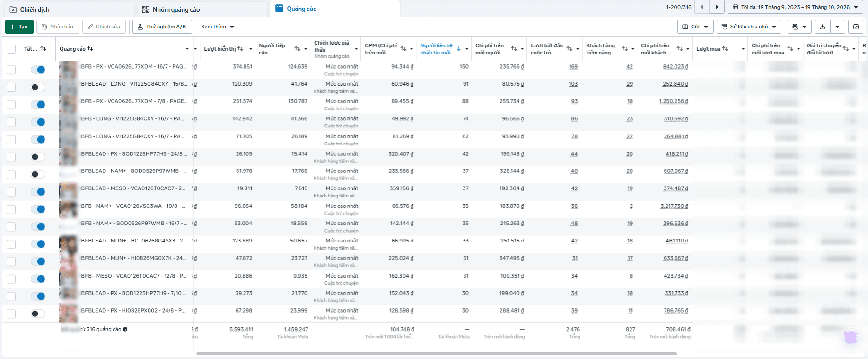Switch to the Nhóm quảng cáo tab
This screenshot has width=868, height=359.
coord(202,9)
